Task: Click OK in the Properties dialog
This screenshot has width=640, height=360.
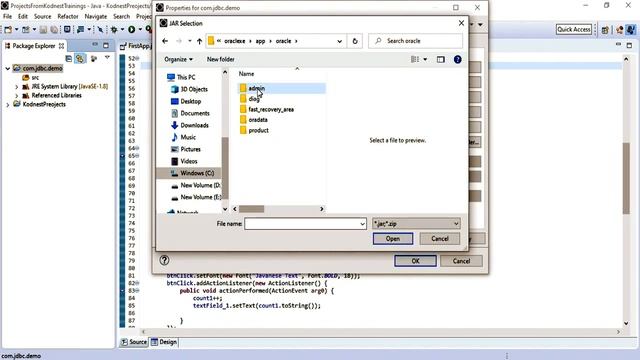Action: [415, 261]
